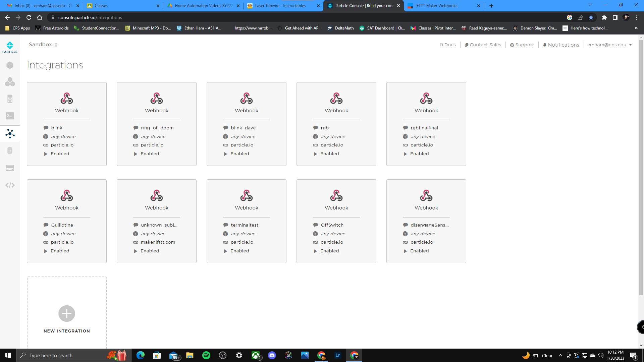Open the SIM Cards section
The height and width of the screenshot is (362, 644).
(x=10, y=99)
